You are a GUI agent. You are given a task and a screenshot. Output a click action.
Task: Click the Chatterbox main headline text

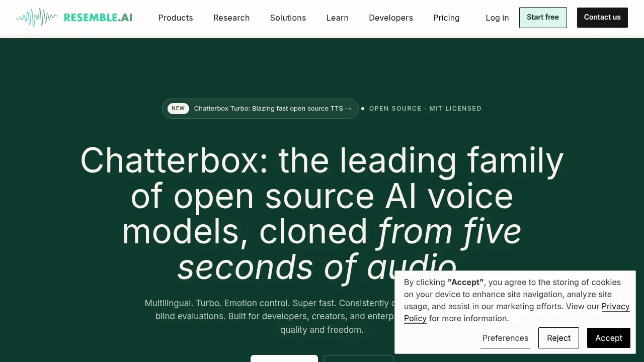click(x=322, y=214)
